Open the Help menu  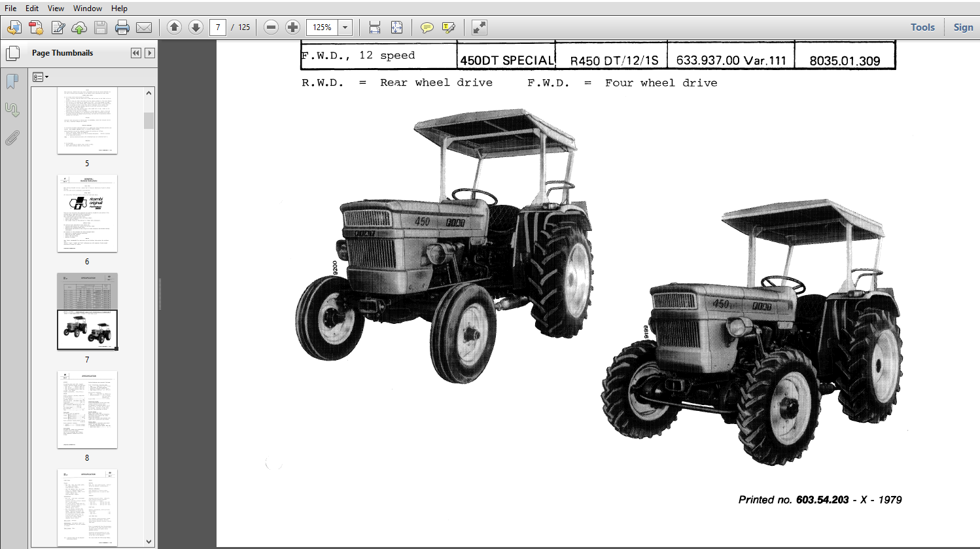click(119, 9)
